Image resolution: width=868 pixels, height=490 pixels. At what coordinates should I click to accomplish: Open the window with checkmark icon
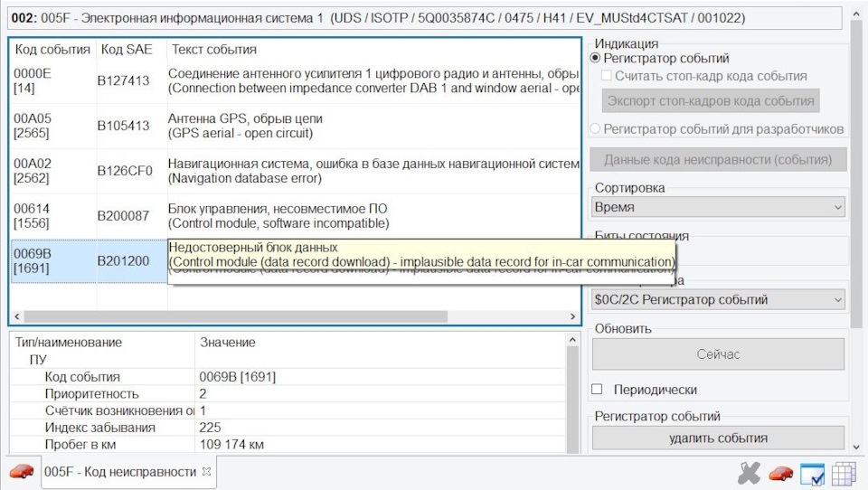point(812,474)
